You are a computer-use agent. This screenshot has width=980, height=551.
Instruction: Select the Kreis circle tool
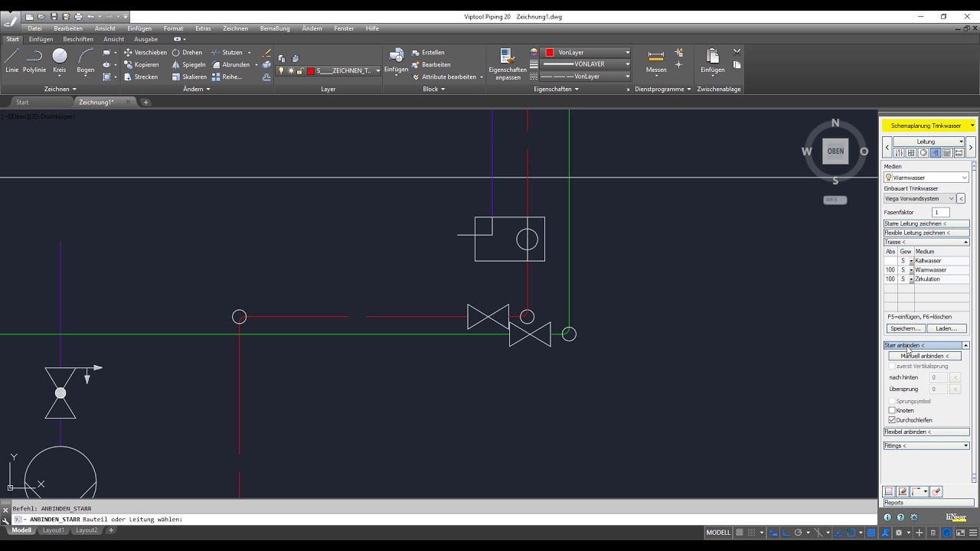coord(60,60)
